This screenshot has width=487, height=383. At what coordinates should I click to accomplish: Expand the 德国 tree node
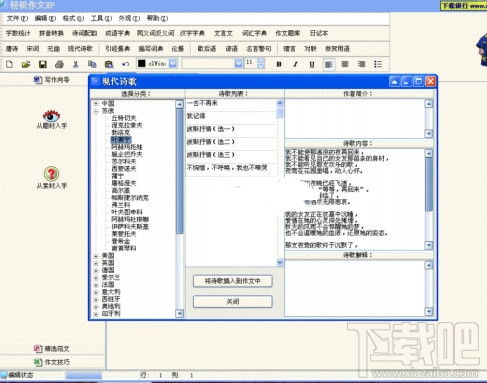coord(96,270)
